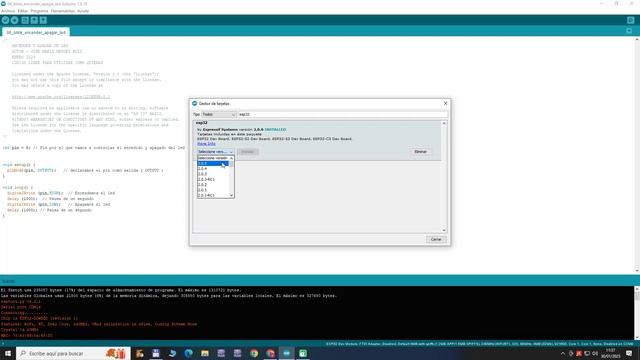The height and width of the screenshot is (360, 640).
Task: Open the Serial Monitor icon
Action: 631,20
